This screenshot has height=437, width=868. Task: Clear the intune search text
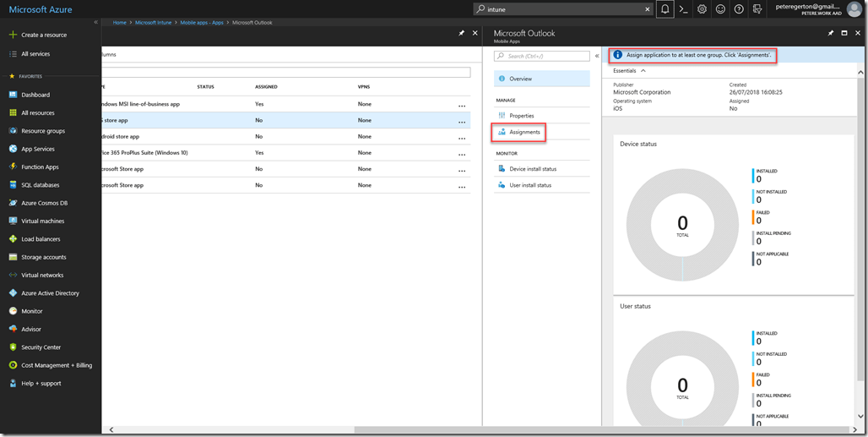648,9
